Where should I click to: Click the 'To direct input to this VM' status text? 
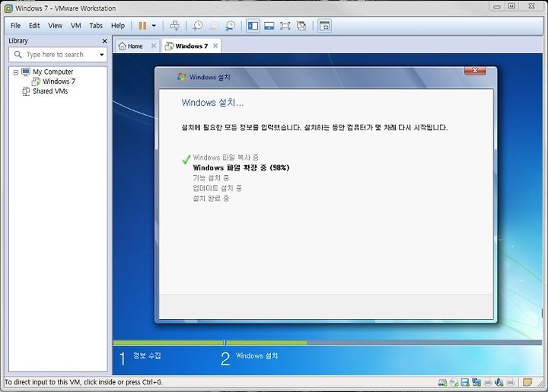(x=84, y=382)
